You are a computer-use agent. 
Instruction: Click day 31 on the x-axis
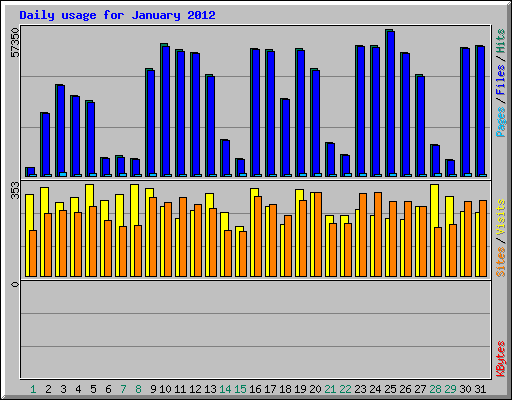coord(480,389)
